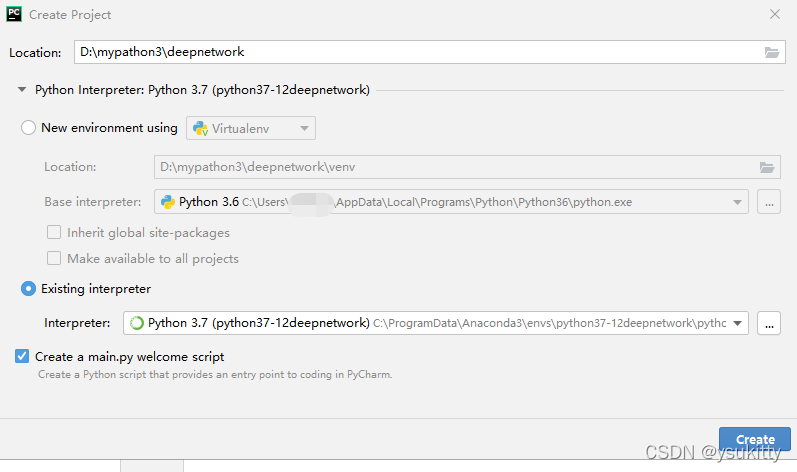The width and height of the screenshot is (797, 472).
Task: Click the venv Location field
Action: tap(467, 167)
